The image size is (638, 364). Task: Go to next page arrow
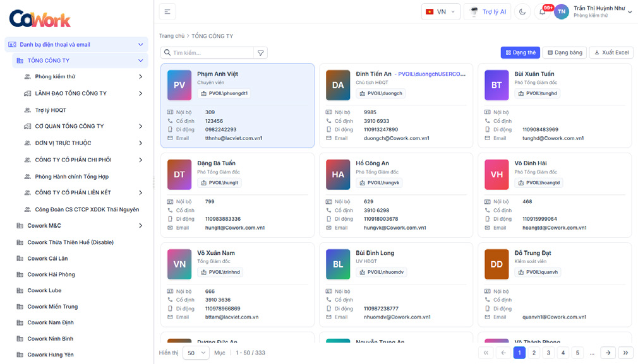[x=608, y=353]
